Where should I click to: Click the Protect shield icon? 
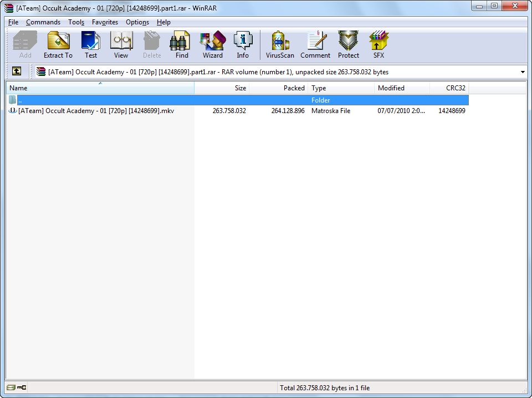(349, 45)
